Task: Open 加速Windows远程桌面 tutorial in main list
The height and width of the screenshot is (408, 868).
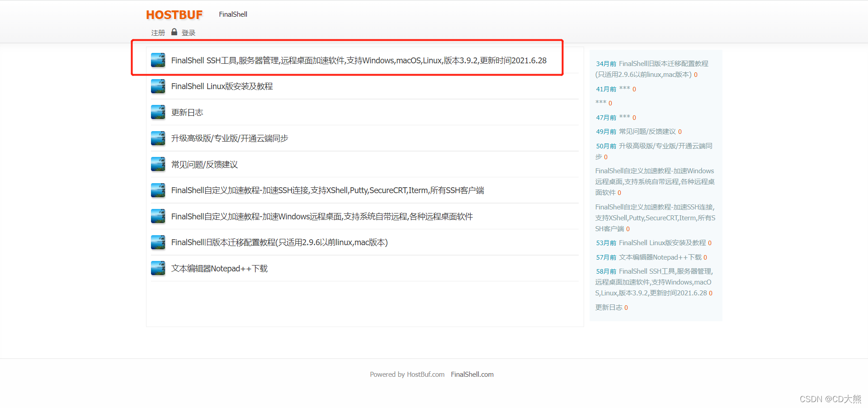Action: click(322, 217)
